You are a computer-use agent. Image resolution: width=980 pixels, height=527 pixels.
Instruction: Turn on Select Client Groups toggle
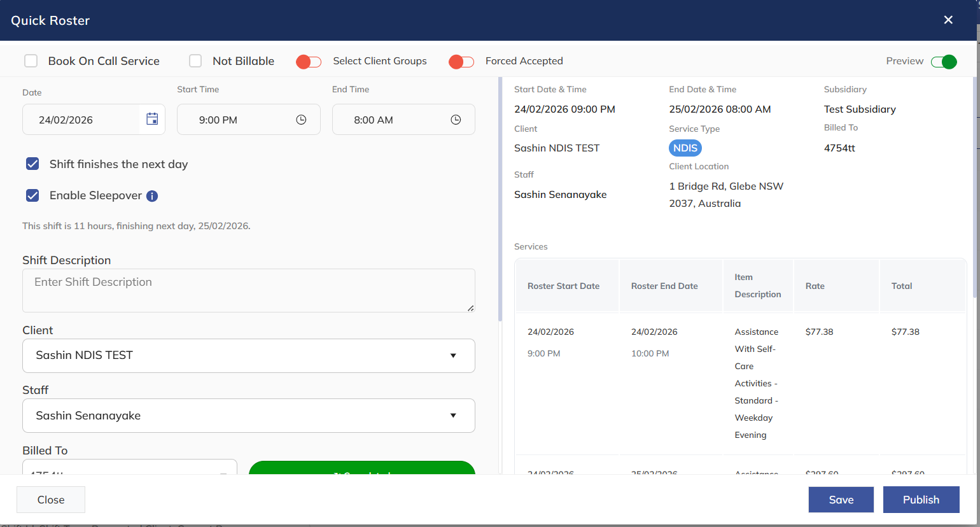[309, 62]
